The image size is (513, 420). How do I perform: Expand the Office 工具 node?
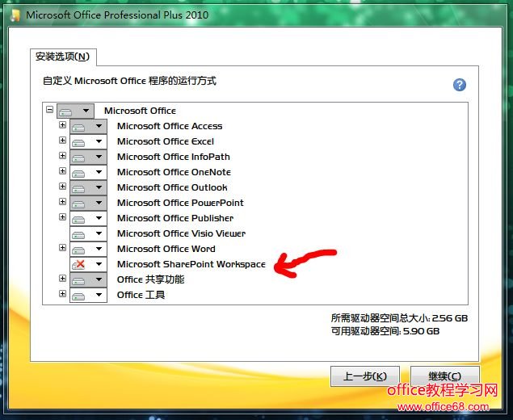62,293
